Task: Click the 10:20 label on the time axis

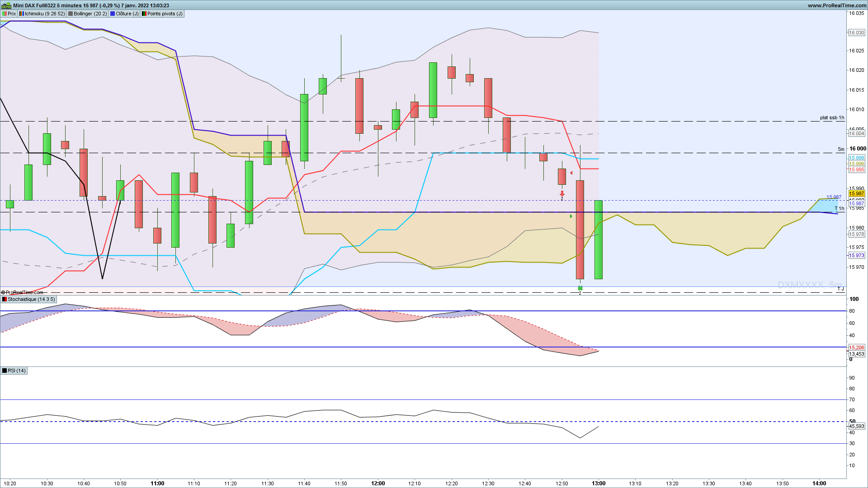Action: click(10, 483)
